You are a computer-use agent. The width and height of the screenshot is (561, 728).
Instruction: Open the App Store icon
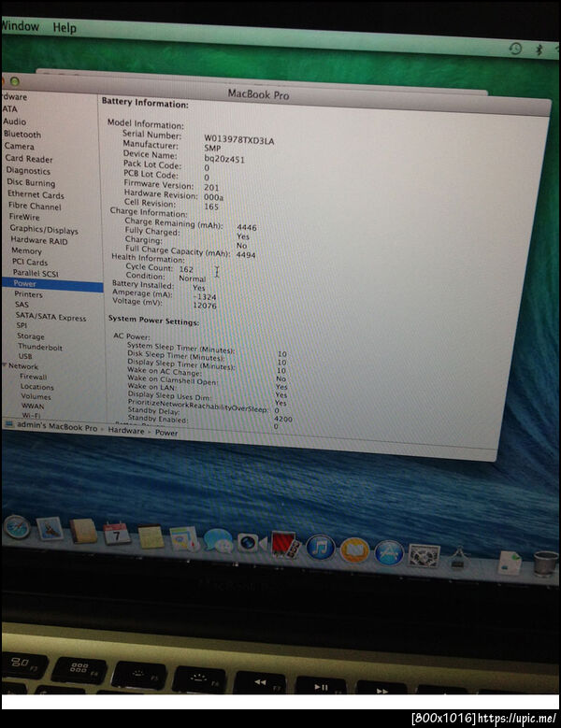[389, 552]
